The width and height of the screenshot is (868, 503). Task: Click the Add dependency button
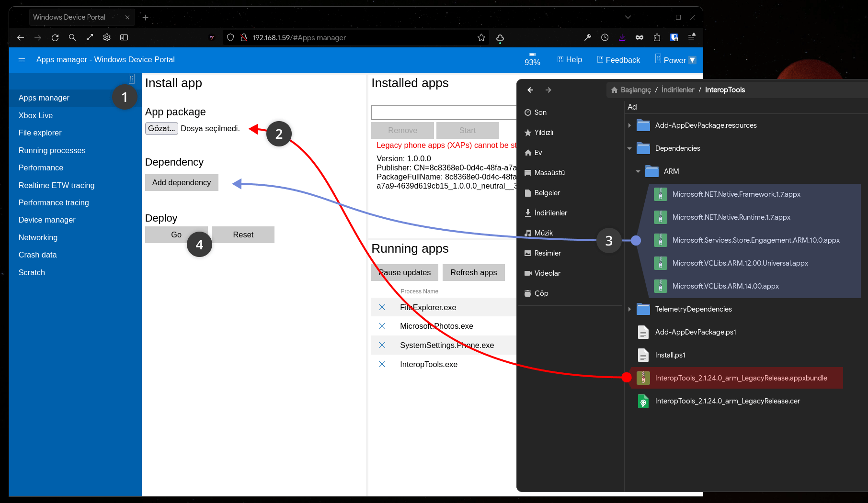coord(182,182)
